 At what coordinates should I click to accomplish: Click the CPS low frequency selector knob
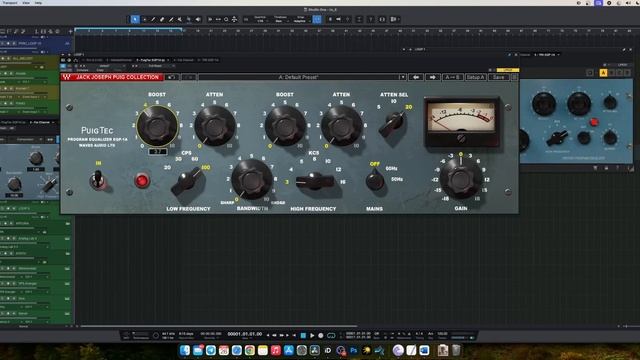[x=187, y=180]
